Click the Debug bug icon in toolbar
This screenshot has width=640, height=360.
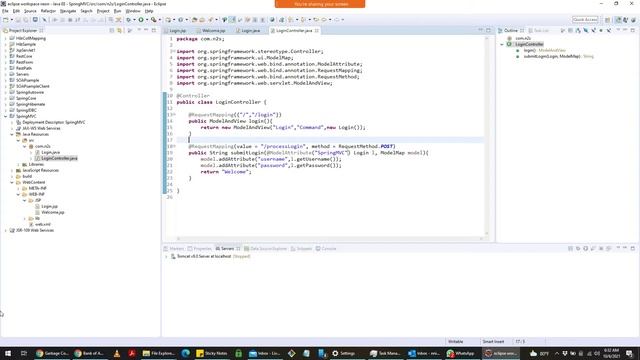[128, 19]
